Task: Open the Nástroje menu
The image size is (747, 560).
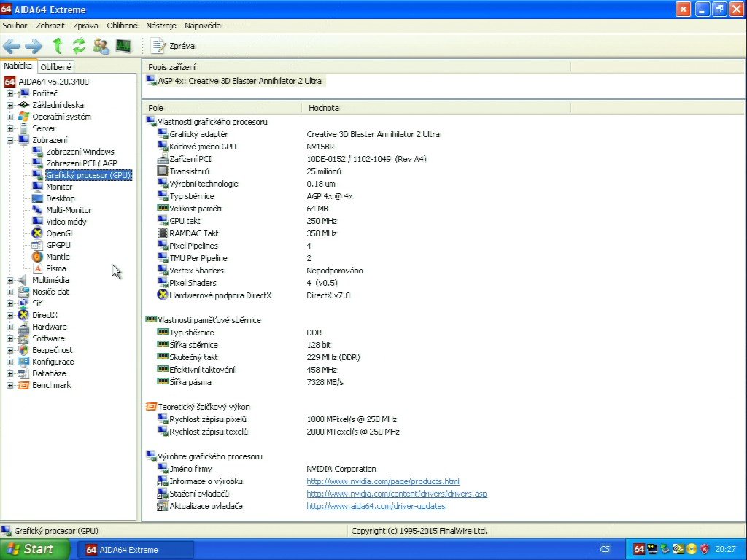Action: pos(161,26)
